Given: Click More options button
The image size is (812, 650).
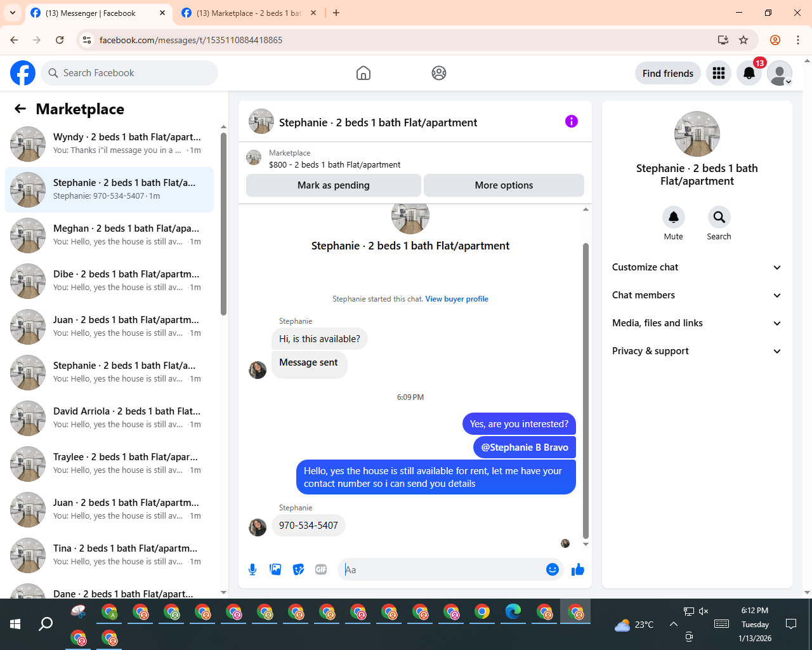Looking at the screenshot, I should click(x=504, y=185).
